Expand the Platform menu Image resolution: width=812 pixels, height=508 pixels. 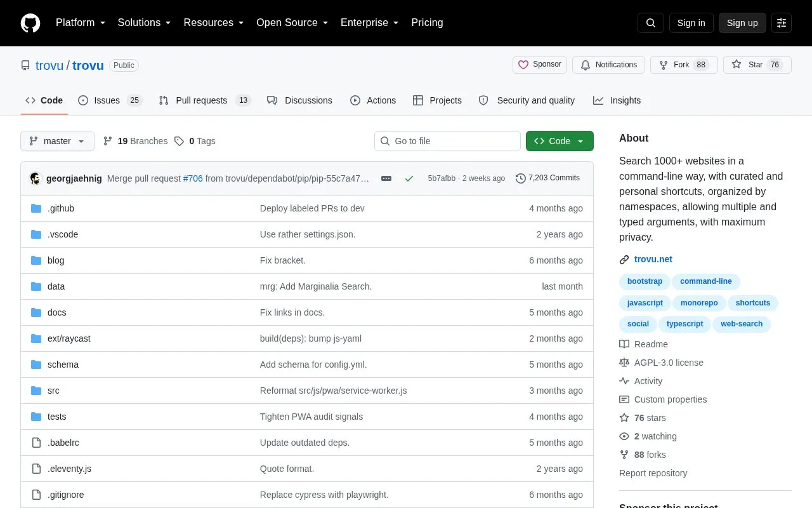pos(81,23)
